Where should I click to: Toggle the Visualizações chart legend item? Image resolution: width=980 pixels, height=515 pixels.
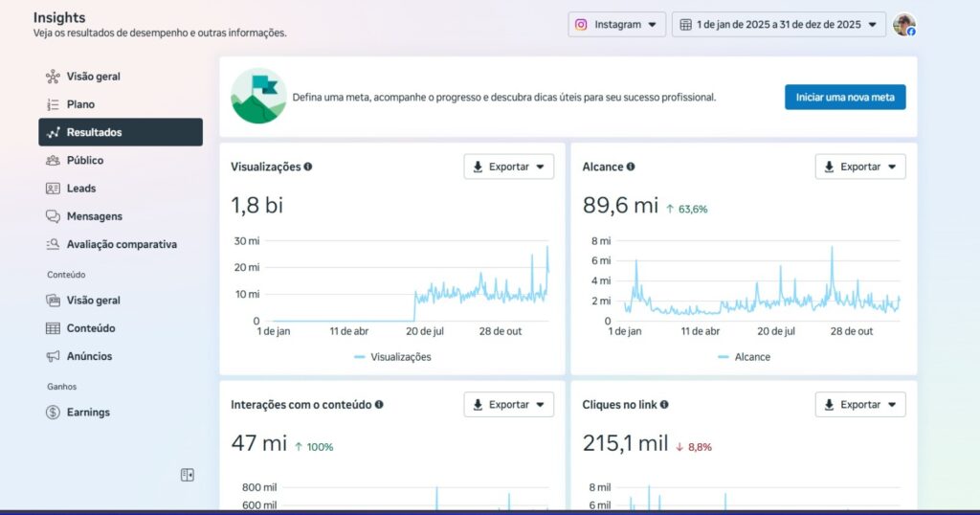coord(392,357)
